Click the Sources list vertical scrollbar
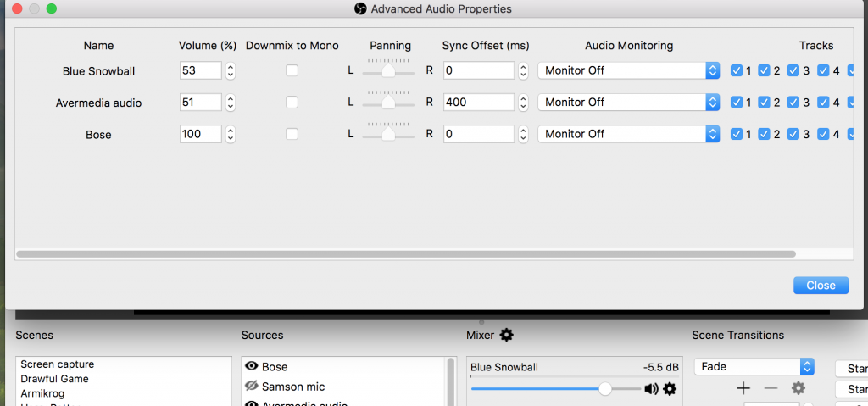The image size is (868, 406). tap(451, 382)
